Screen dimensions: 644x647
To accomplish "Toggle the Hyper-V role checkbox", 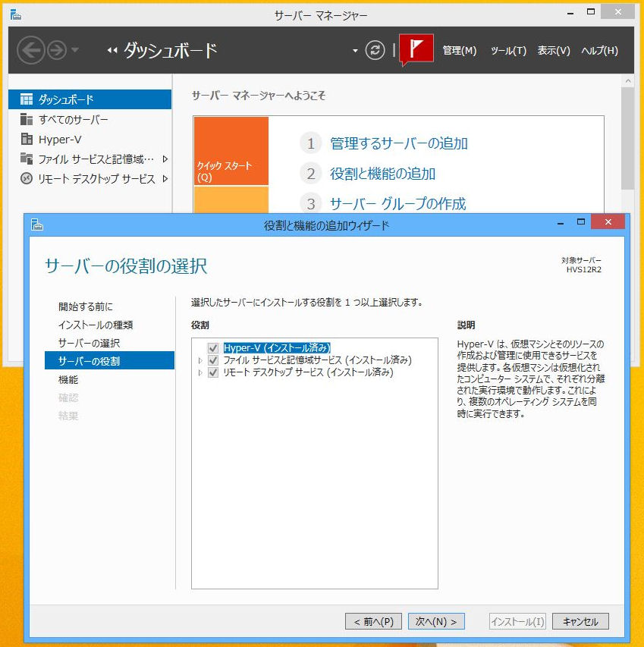I will point(213,348).
